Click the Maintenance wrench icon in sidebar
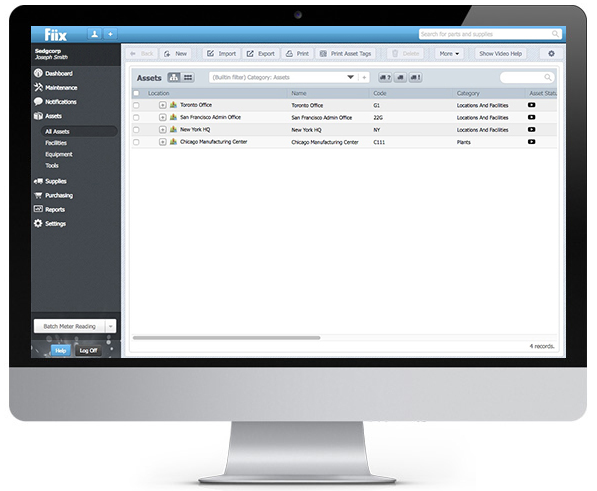 [x=38, y=87]
